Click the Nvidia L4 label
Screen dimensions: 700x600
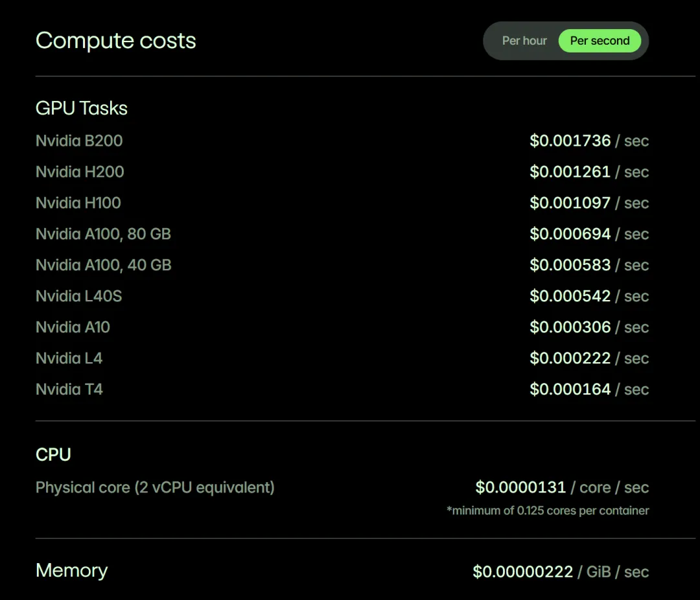[69, 358]
